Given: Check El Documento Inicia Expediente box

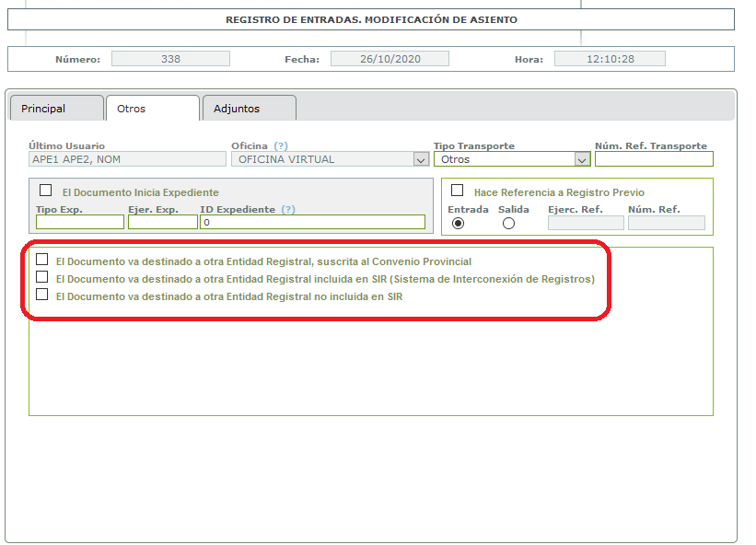Looking at the screenshot, I should pos(46,191).
